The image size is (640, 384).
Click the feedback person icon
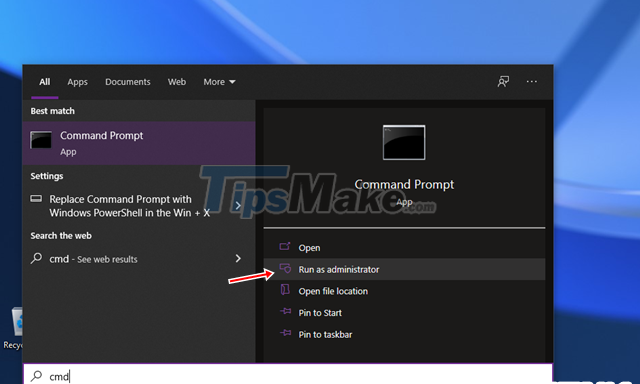[503, 82]
